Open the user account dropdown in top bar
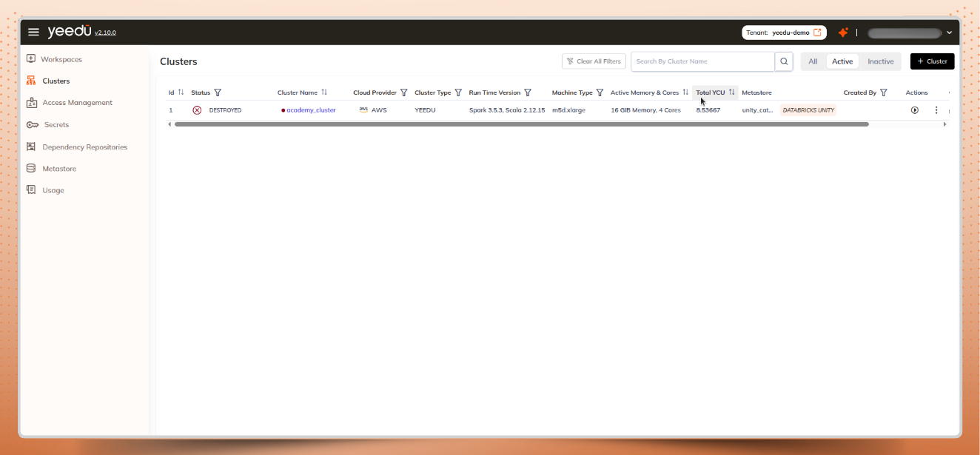980x455 pixels. [x=948, y=32]
